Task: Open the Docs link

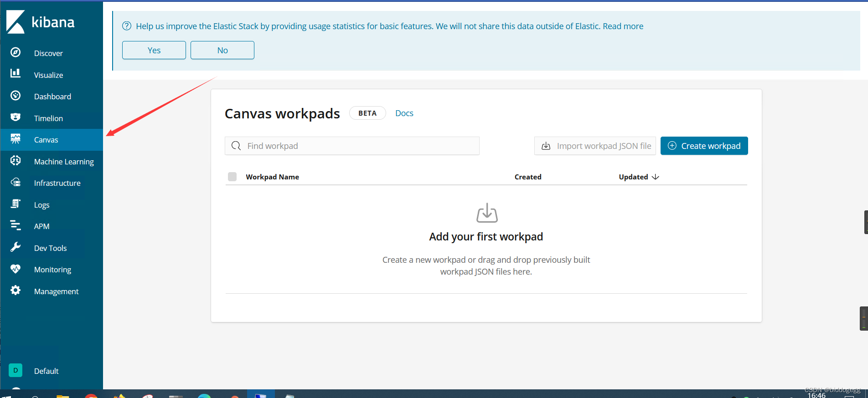Action: point(404,113)
